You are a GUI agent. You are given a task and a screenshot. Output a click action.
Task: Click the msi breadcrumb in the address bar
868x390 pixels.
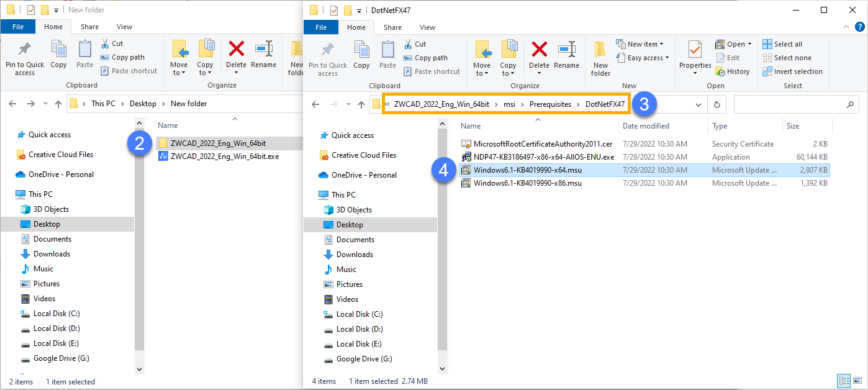pos(509,104)
